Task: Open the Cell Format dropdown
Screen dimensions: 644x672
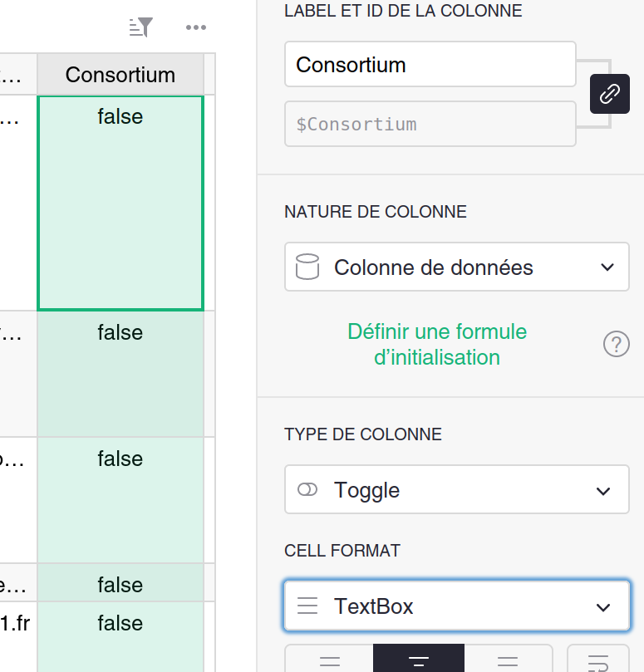Action: [456, 606]
